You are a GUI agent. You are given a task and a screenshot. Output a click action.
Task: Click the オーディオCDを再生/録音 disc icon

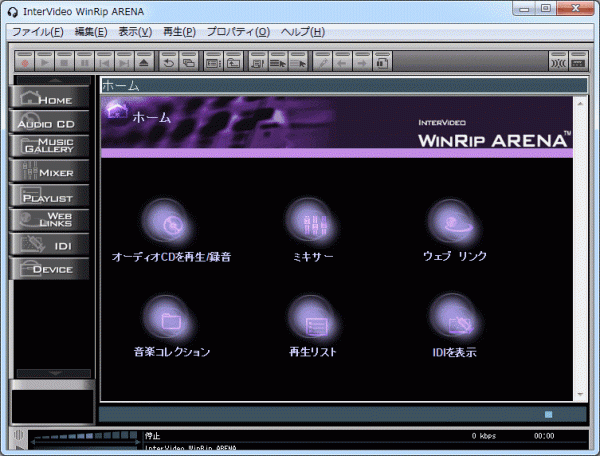(169, 223)
